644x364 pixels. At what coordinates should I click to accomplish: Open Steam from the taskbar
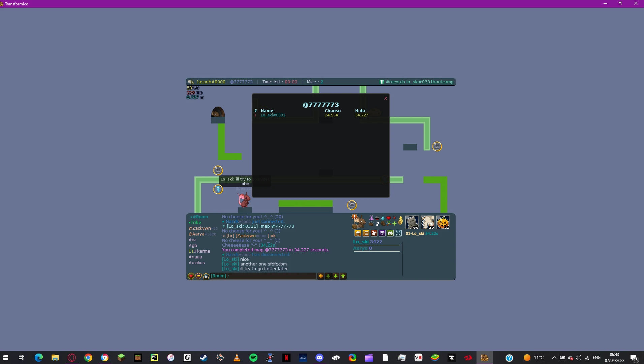click(x=204, y=358)
